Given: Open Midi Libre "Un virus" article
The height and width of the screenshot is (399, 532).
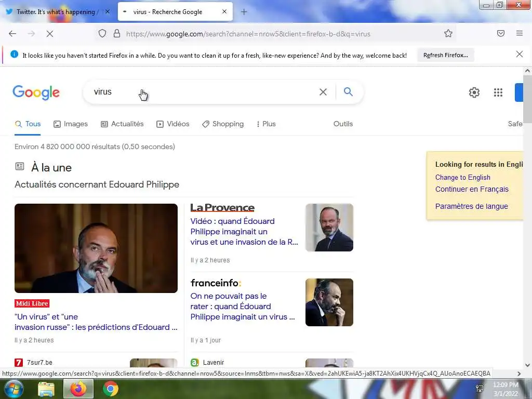Looking at the screenshot, I should tap(96, 322).
